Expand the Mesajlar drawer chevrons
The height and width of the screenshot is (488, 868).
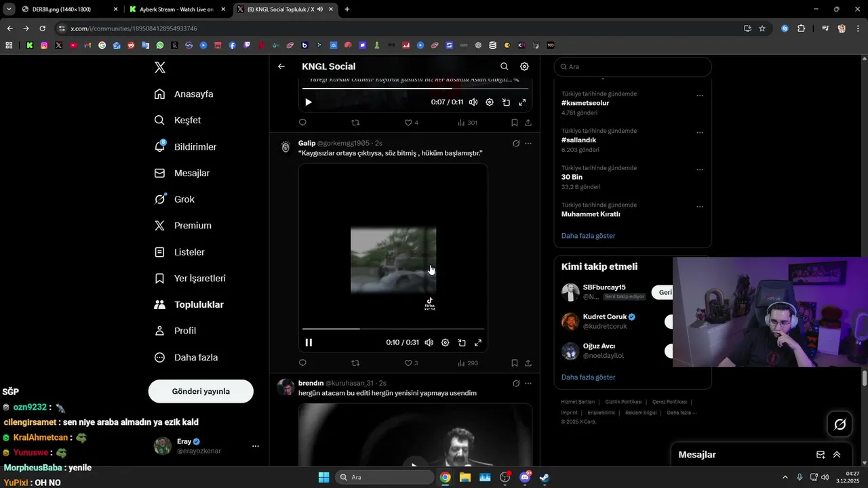click(x=837, y=455)
